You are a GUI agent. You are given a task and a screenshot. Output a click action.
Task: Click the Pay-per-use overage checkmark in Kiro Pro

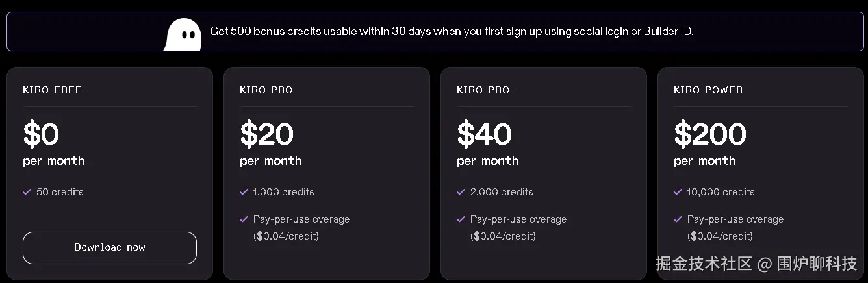coord(244,219)
